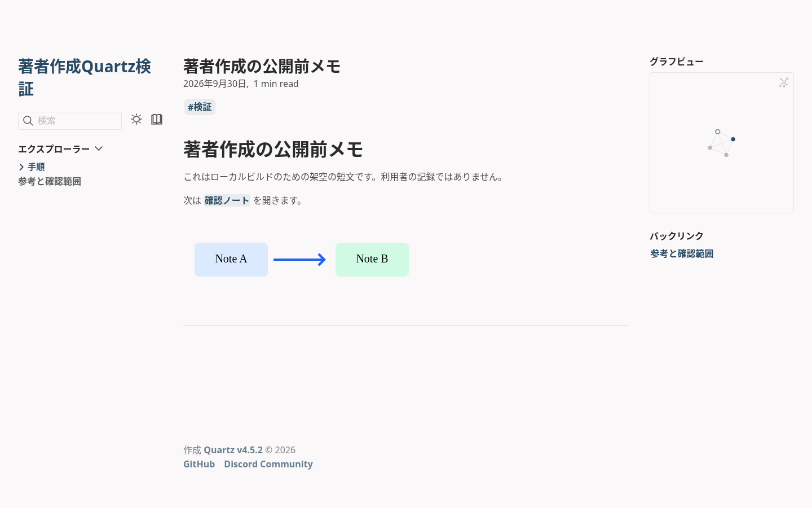Visit the Discord Community link

tap(268, 464)
